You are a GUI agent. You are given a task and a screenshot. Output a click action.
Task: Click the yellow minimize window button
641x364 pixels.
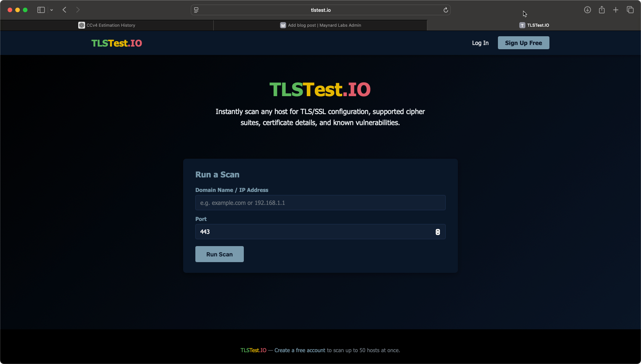point(18,10)
